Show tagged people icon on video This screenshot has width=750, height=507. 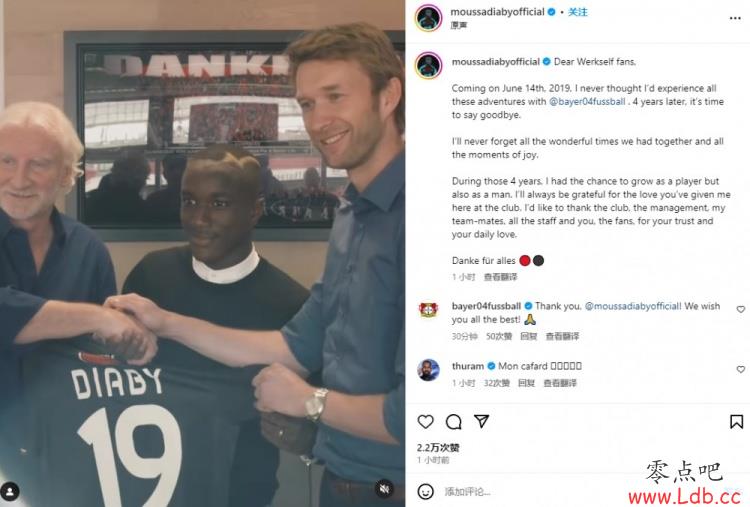pos(10,491)
